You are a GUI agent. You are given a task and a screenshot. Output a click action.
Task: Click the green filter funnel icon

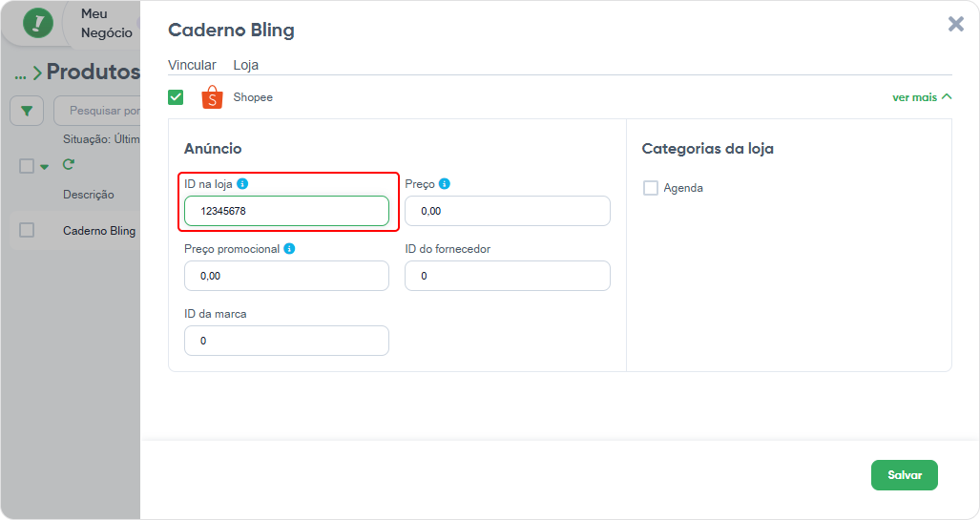pyautogui.click(x=27, y=111)
